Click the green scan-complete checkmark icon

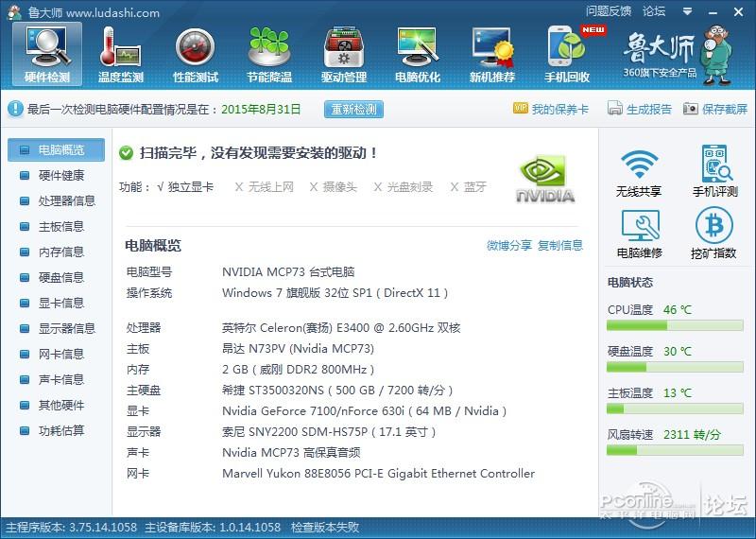pos(127,153)
